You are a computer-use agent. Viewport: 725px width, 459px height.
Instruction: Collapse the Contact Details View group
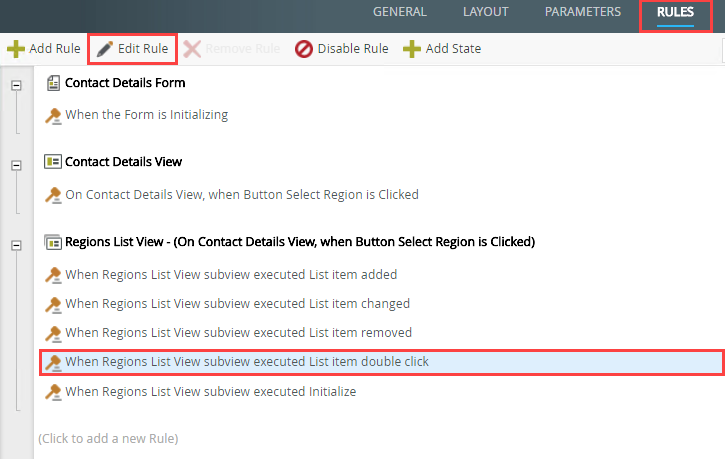(x=16, y=165)
